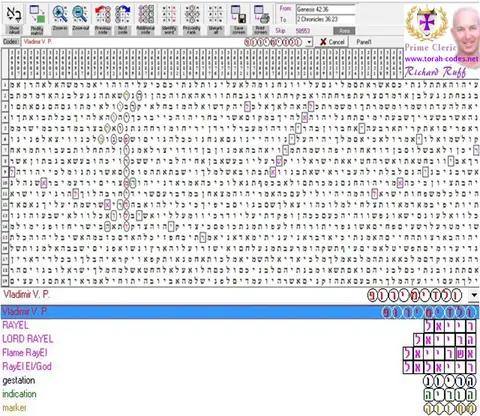Click the Cancel button
Viewport: 480px width, 416px height.
332,42
